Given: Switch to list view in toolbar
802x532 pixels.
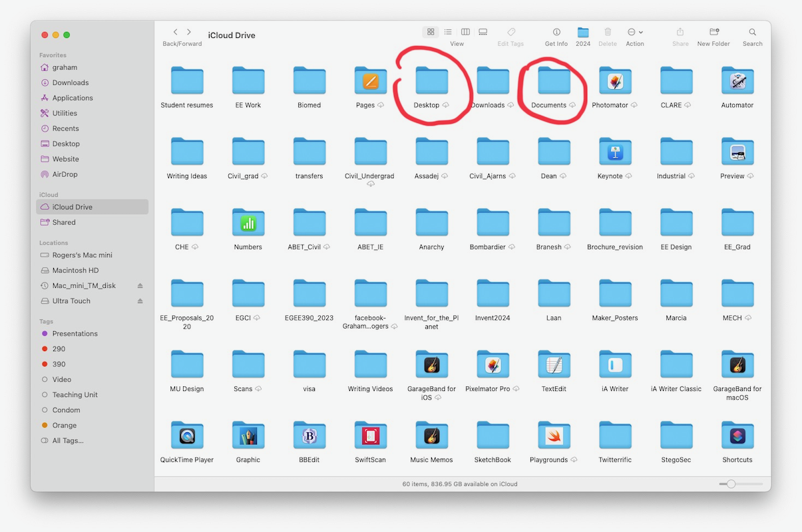Looking at the screenshot, I should point(448,32).
